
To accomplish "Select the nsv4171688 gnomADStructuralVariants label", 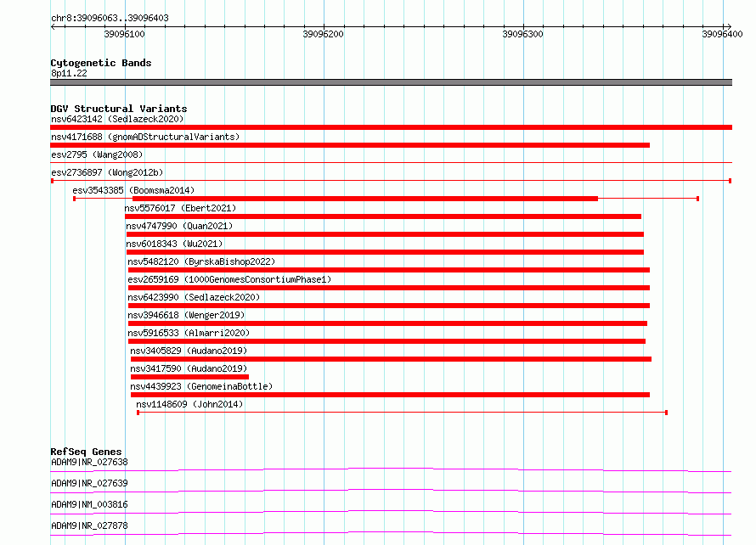I will 145,137.
